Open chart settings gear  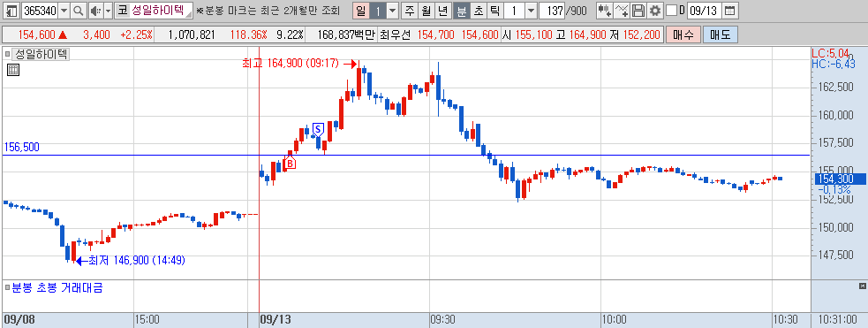tap(655, 10)
